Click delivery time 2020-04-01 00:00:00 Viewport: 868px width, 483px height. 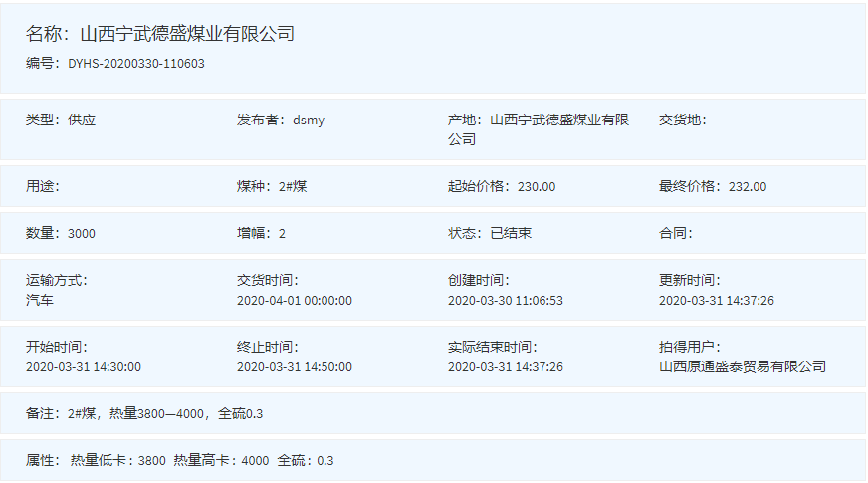coord(295,300)
